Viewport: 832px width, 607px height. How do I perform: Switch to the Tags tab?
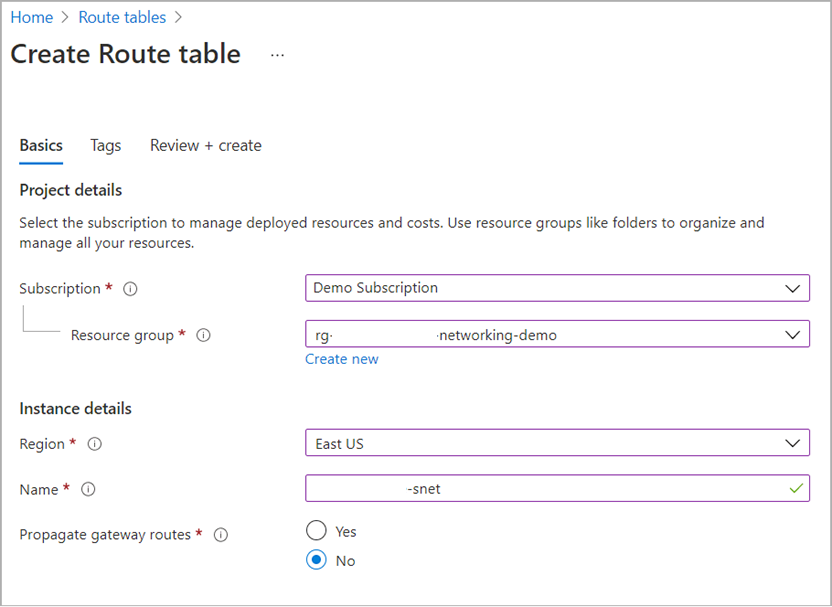pyautogui.click(x=105, y=145)
